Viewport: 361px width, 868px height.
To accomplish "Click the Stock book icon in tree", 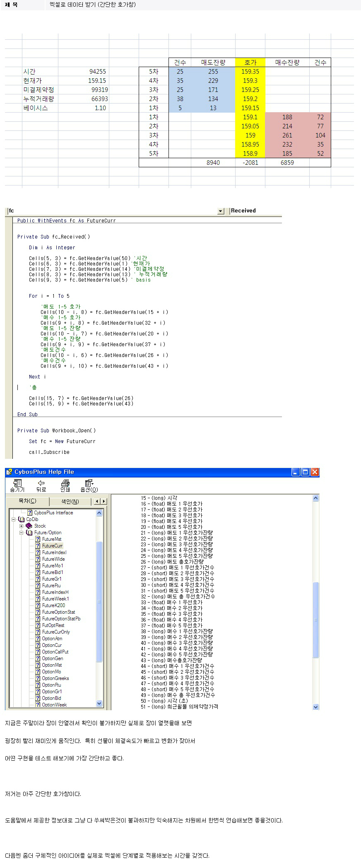I will point(29,526).
